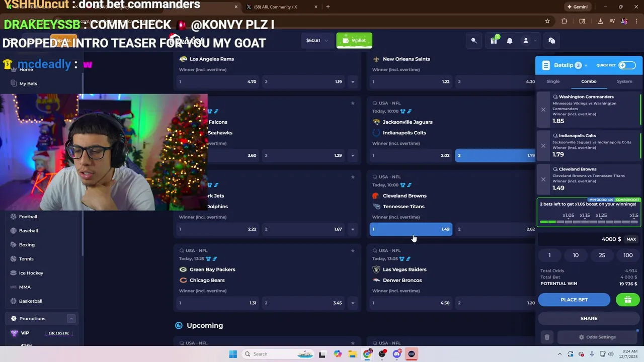Image resolution: width=644 pixels, height=362 pixels.
Task: Click the MAX stake button
Action: pos(631,239)
